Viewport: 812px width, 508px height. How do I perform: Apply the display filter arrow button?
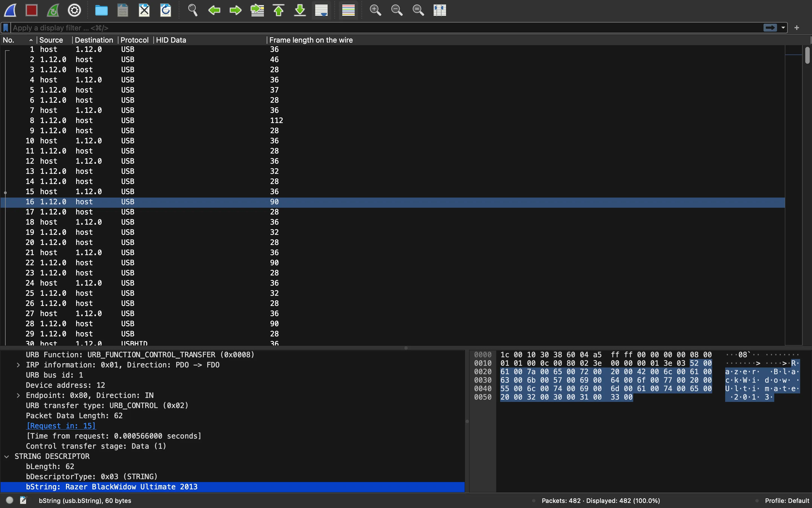pyautogui.click(x=770, y=28)
